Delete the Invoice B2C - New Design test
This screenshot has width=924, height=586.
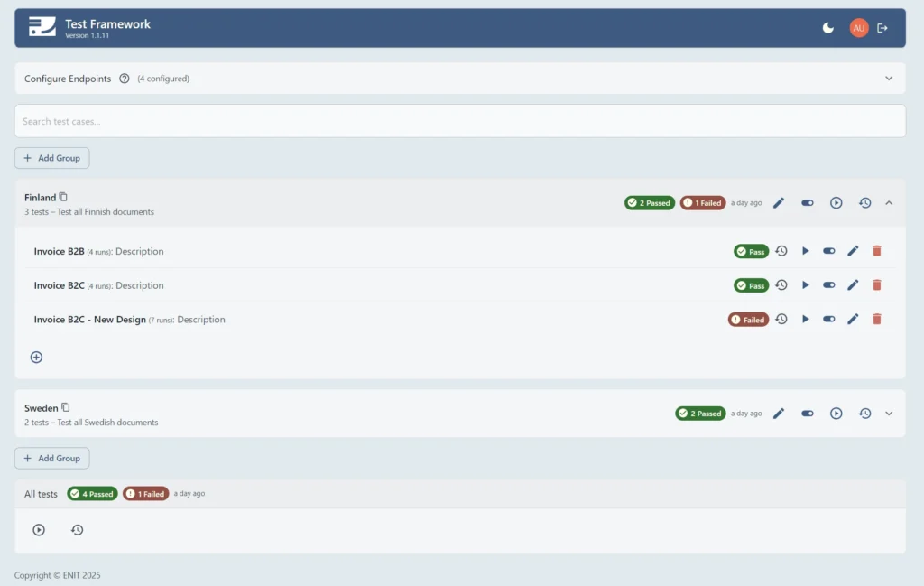click(x=876, y=319)
